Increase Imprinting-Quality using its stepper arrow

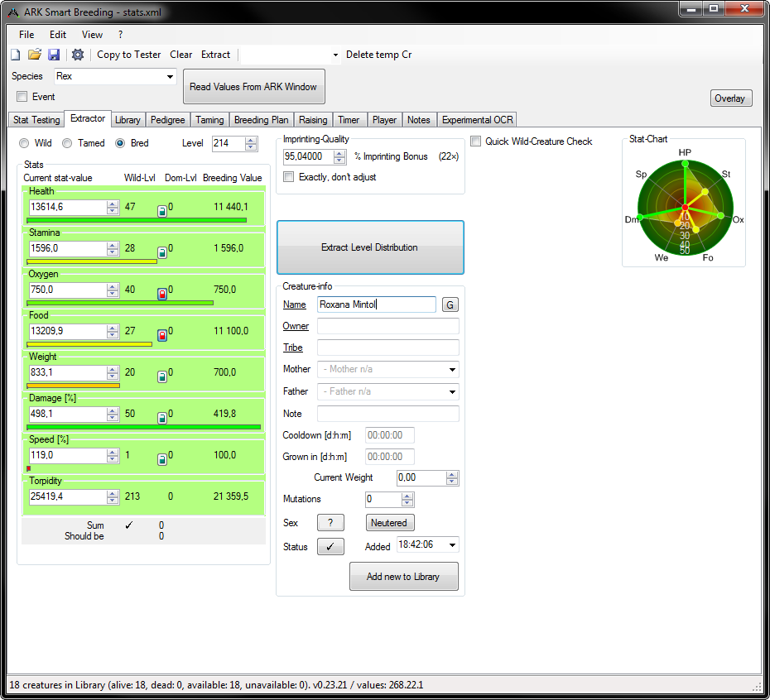tap(339, 153)
